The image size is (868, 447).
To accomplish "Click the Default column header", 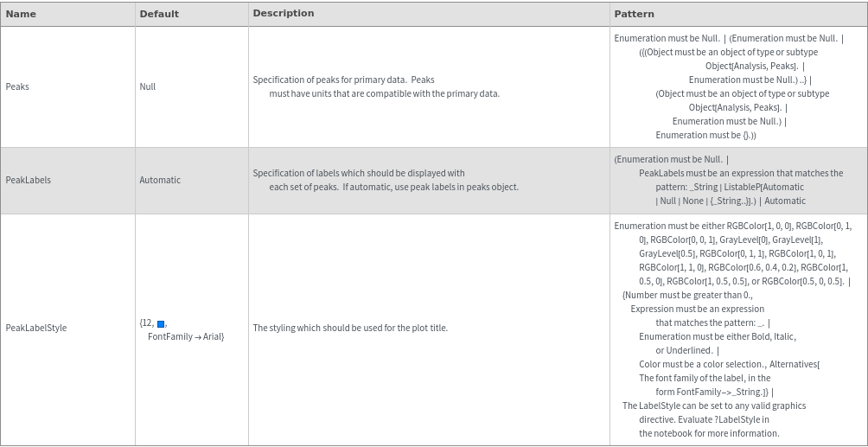I will point(159,14).
